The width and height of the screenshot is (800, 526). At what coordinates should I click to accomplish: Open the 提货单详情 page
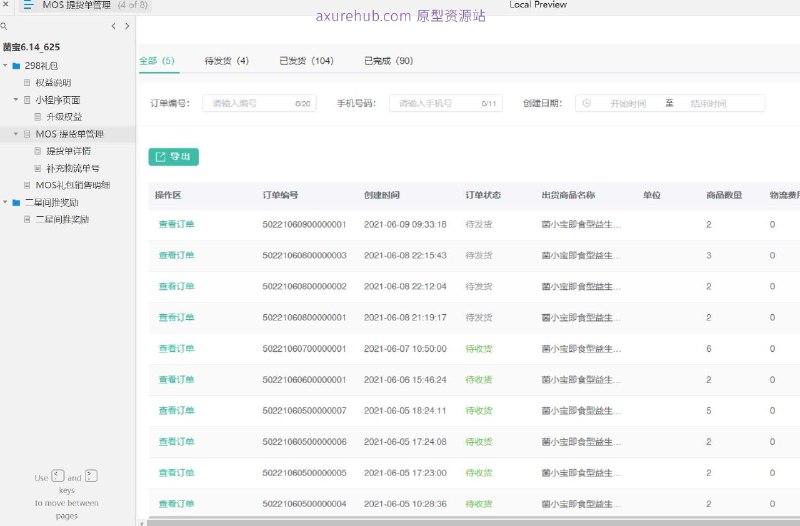point(68,151)
